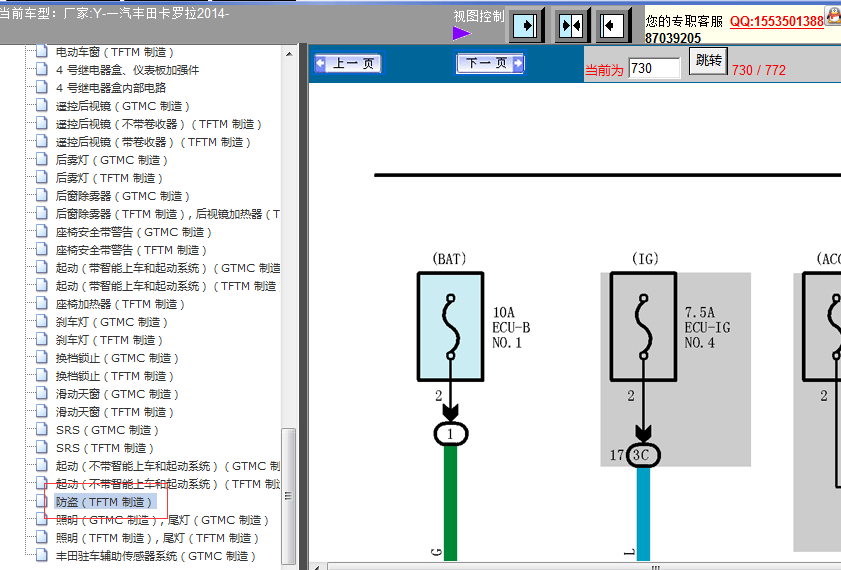
Task: Click the collapse-left view control icon
Action: [613, 25]
